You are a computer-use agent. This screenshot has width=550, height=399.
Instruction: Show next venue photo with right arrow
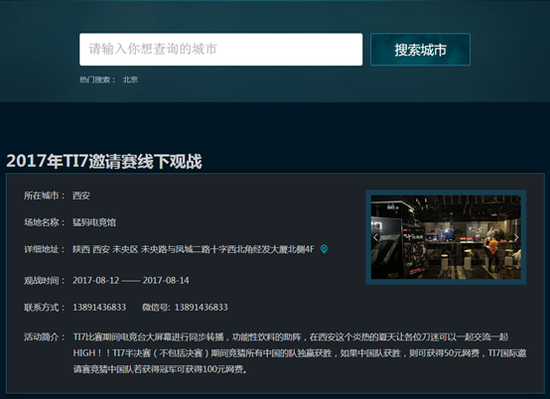[516, 237]
